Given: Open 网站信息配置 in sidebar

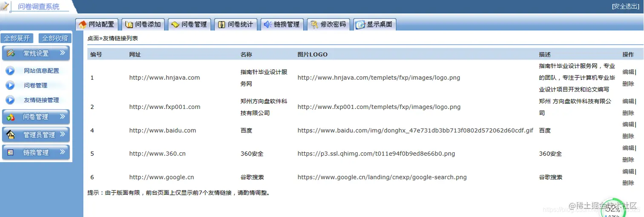Looking at the screenshot, I should pos(41,71).
